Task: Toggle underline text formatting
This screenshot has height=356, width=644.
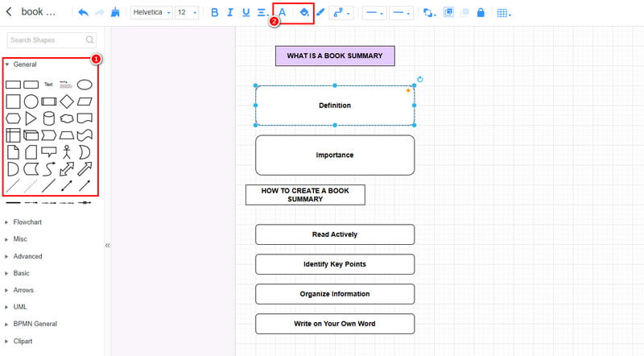Action: click(x=246, y=13)
